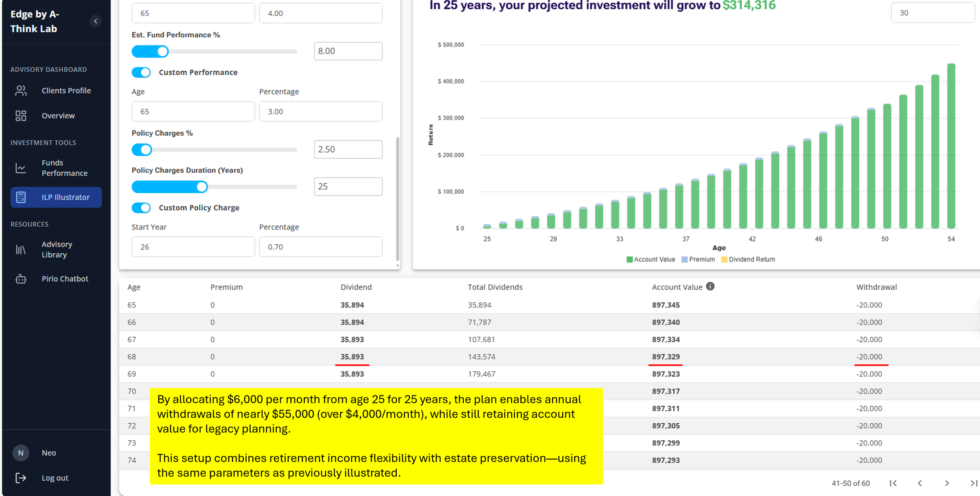Edit Custom Policy Charge Start Year field
The width and height of the screenshot is (980, 496).
coord(193,247)
